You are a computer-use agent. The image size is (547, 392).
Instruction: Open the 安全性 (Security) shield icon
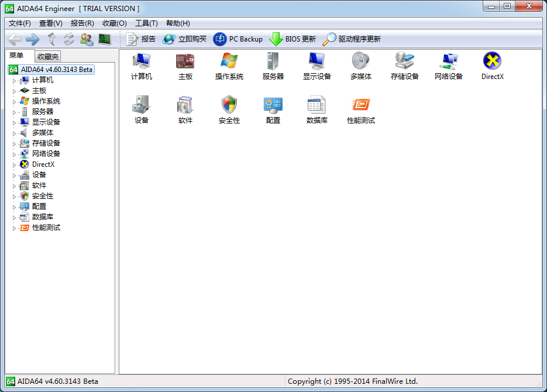pyautogui.click(x=229, y=105)
